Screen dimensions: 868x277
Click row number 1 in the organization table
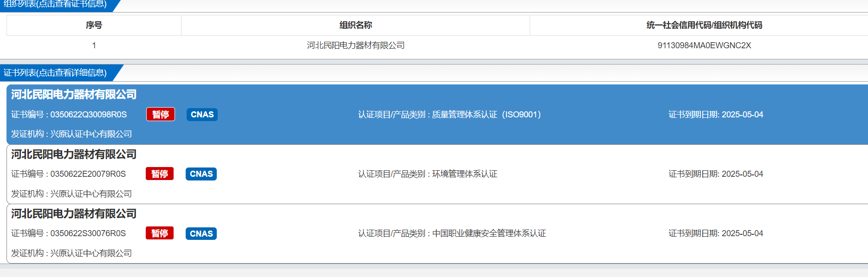(x=94, y=45)
